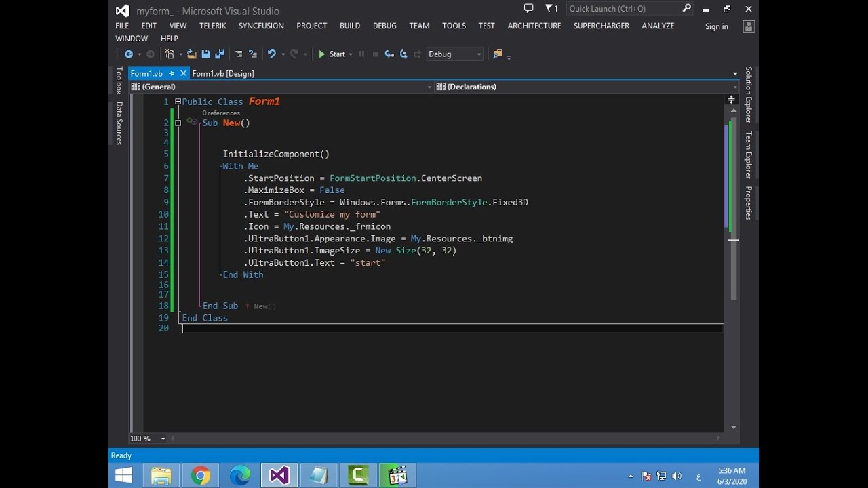This screenshot has width=868, height=488.
Task: Open the EDIT menu
Action: [149, 26]
